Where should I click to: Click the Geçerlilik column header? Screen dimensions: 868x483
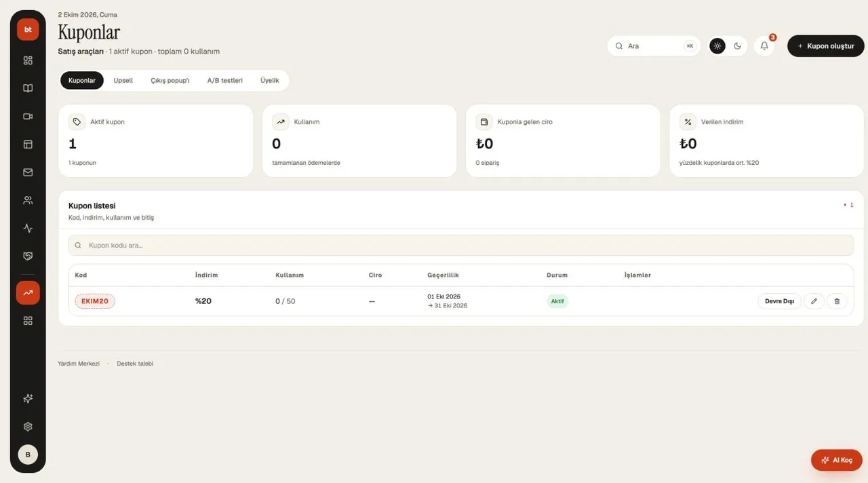click(x=443, y=275)
